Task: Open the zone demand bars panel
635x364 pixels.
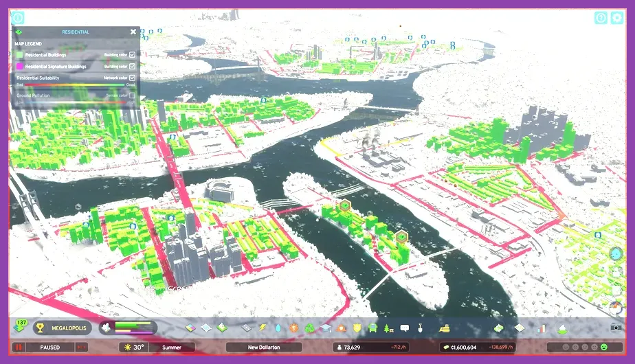Action: [x=128, y=328]
